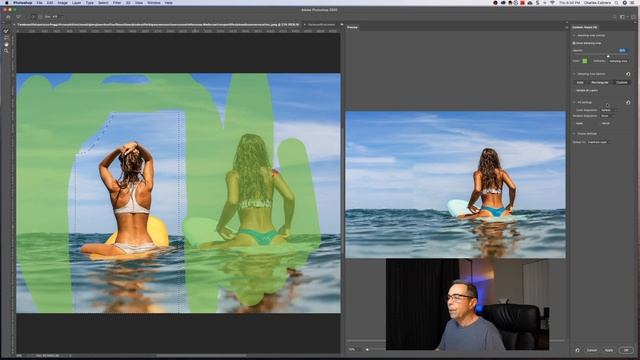The height and width of the screenshot is (360, 640).
Task: Click the document title tab
Action: pos(158,24)
